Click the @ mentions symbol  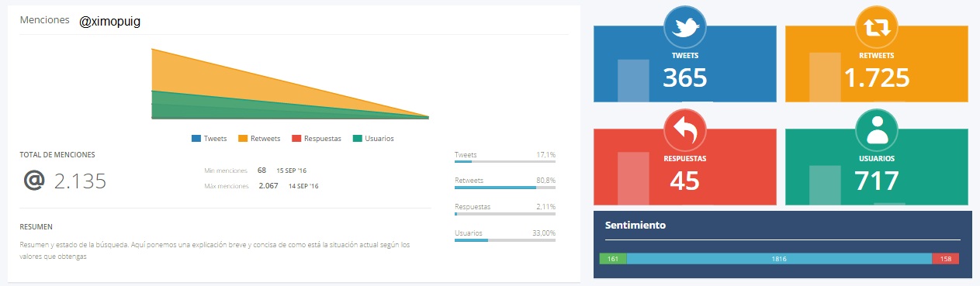tap(34, 181)
